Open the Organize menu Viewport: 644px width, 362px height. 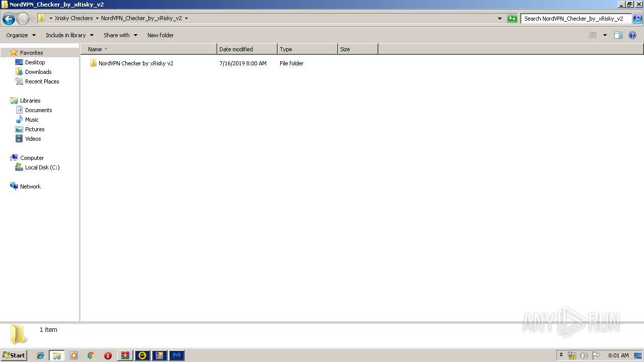pyautogui.click(x=21, y=35)
